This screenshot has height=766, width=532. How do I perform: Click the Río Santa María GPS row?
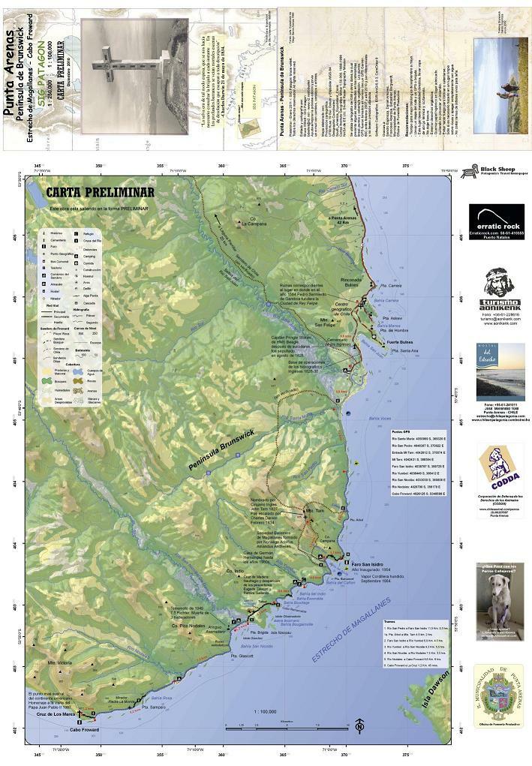[x=419, y=439]
